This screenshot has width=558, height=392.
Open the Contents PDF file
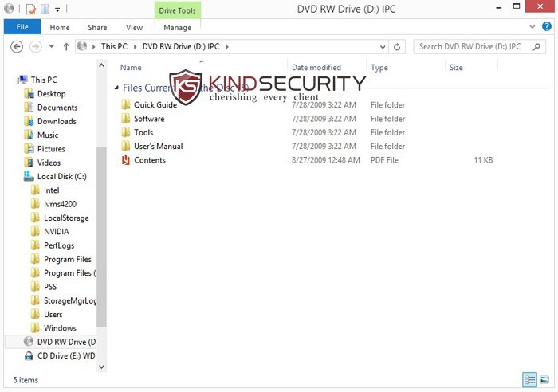pos(150,160)
